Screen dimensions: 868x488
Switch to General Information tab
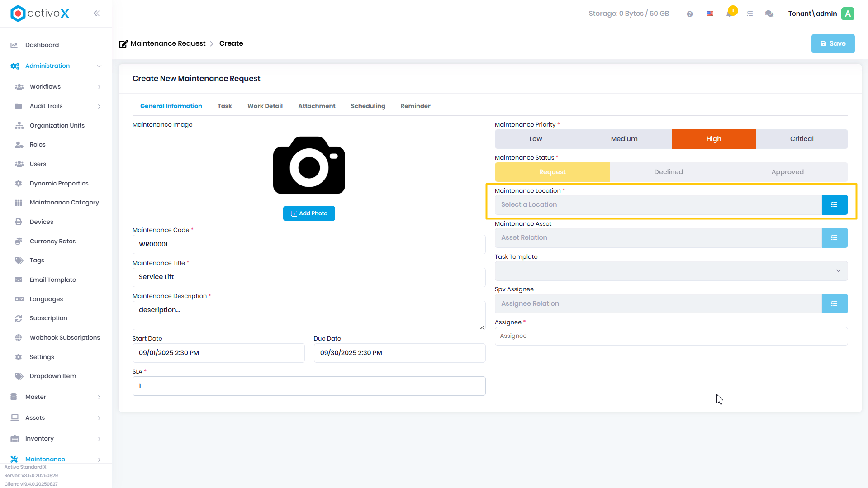171,106
